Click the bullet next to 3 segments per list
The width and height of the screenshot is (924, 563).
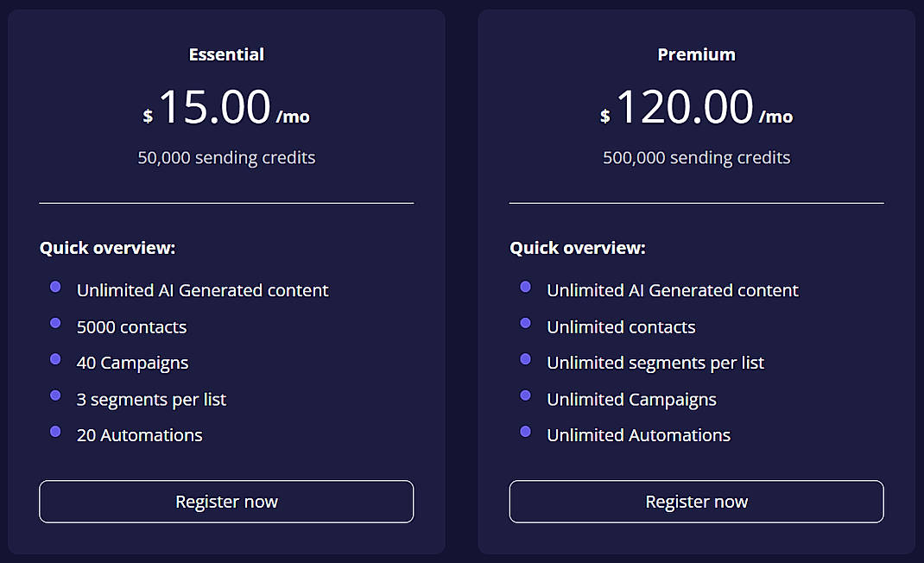tap(55, 395)
